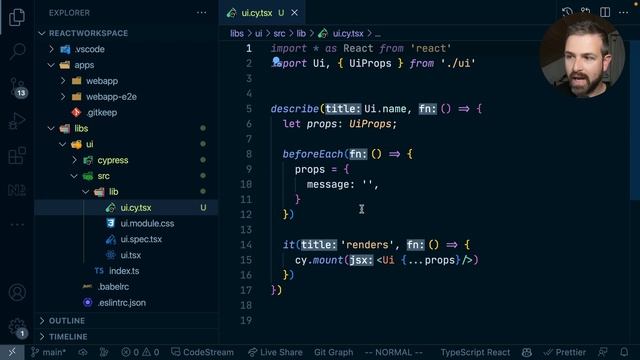Open the remote window indicator in the status bar

[x=12, y=352]
